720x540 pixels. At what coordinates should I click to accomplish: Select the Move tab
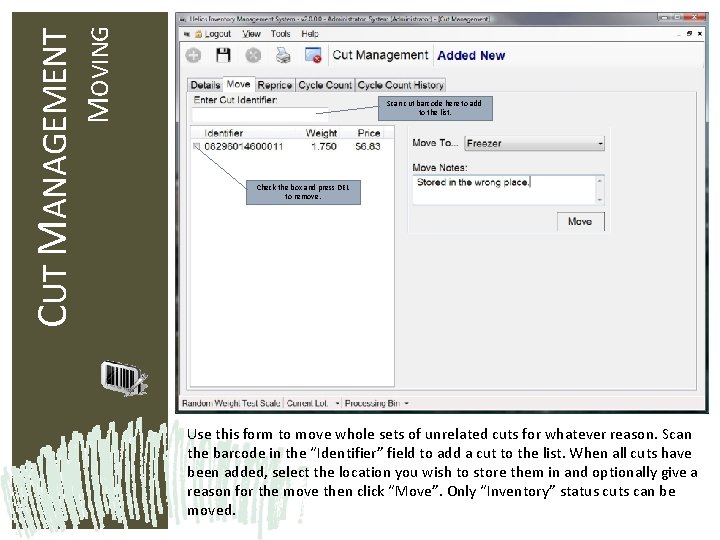point(238,84)
